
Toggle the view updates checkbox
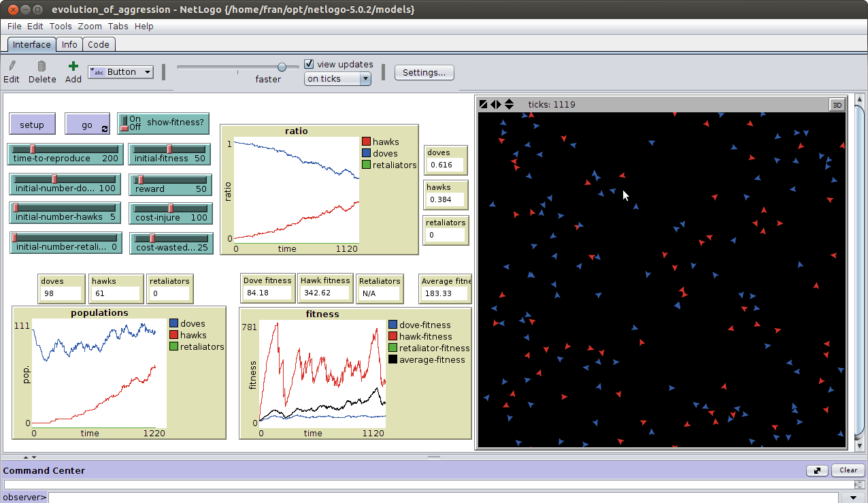(x=309, y=64)
